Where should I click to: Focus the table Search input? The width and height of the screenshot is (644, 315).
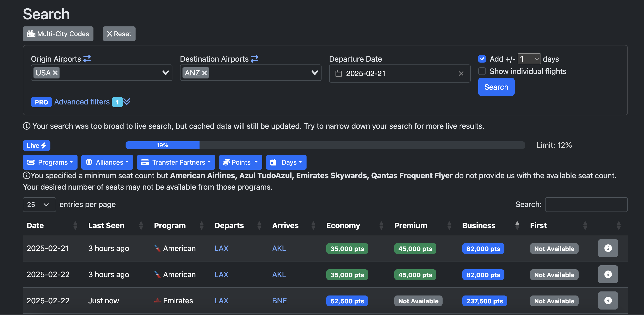pyautogui.click(x=586, y=205)
